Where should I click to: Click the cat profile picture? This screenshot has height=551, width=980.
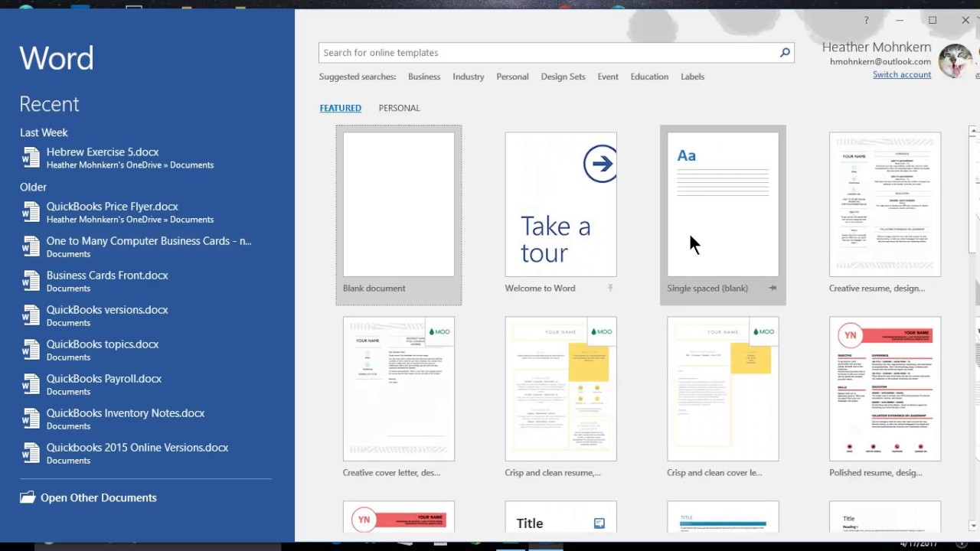pyautogui.click(x=955, y=61)
